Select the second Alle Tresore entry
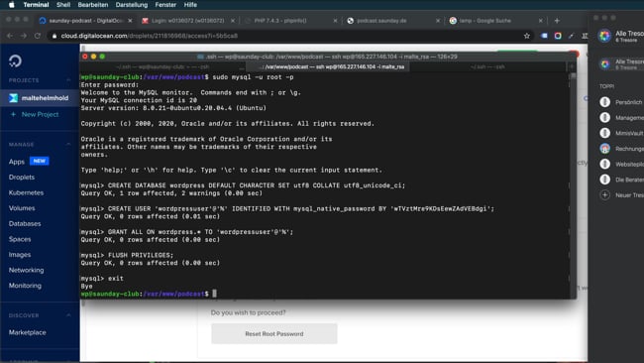 [621, 64]
